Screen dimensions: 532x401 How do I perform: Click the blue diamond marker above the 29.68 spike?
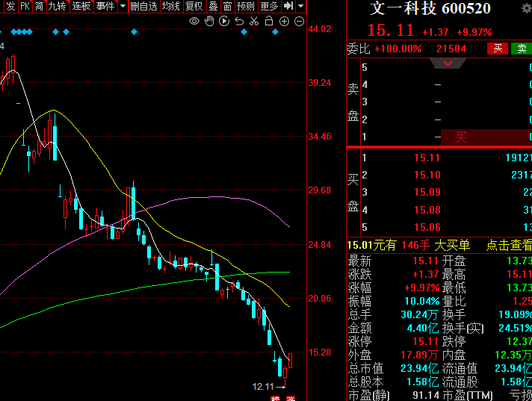tap(134, 32)
